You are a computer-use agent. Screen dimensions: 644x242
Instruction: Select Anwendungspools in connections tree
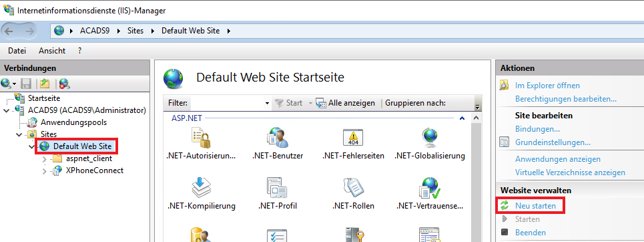coord(74,122)
